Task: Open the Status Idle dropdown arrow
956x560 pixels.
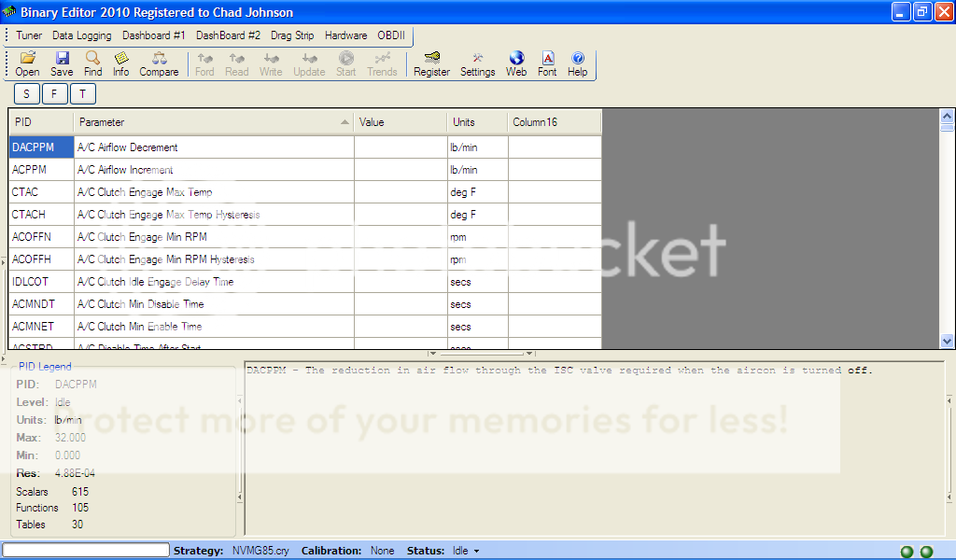Action: pos(477,551)
